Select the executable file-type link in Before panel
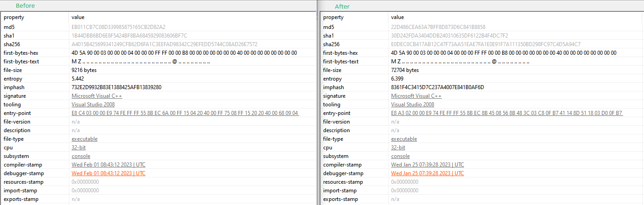Screen dimensions: 644x205 (84, 139)
